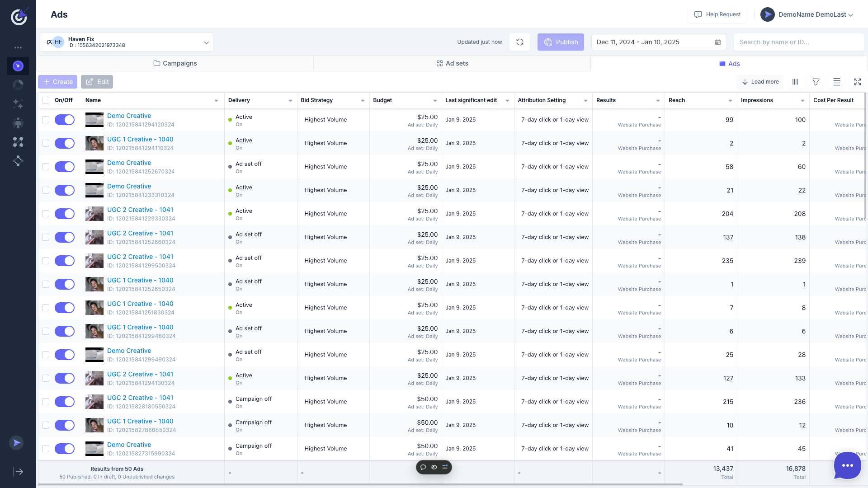Open Results column header dropdown arrow
Screen dimensions: 868x488
[658, 100]
